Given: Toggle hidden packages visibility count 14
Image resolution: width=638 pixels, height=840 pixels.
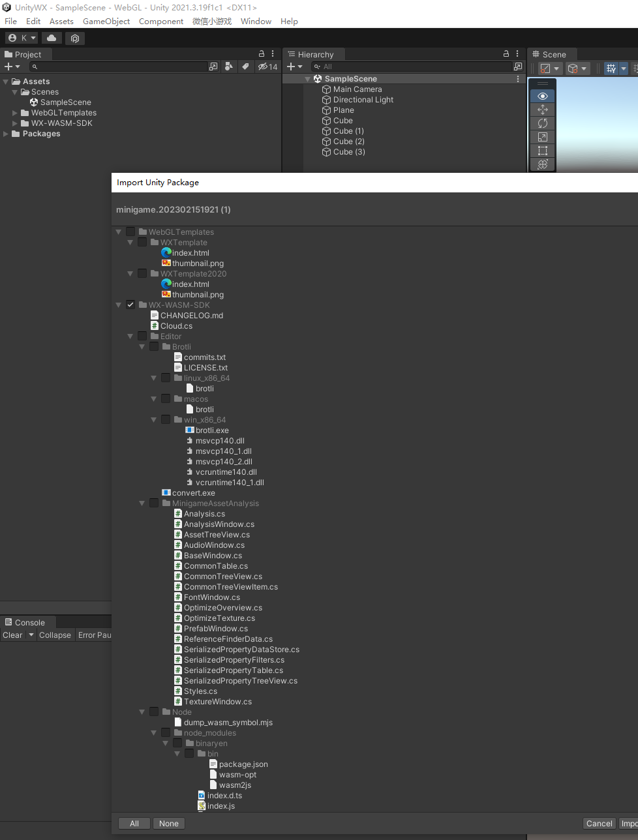Looking at the screenshot, I should point(267,67).
